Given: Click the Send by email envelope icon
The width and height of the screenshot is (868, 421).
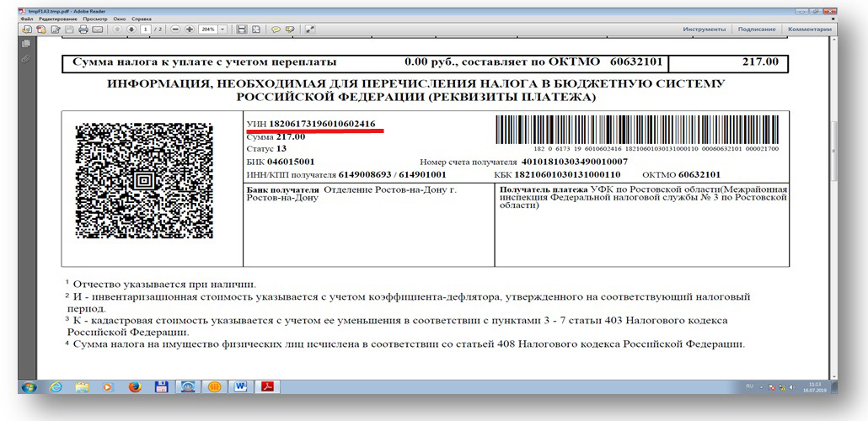Looking at the screenshot, I should (x=97, y=29).
